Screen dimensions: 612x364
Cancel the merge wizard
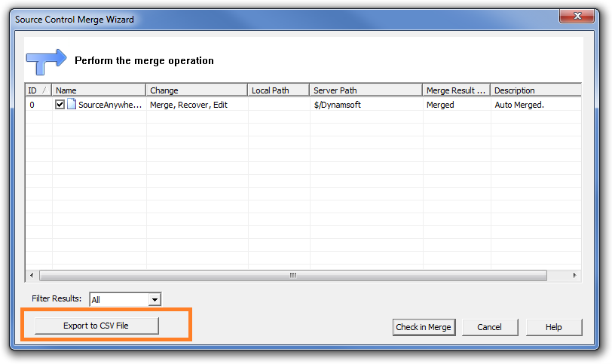click(489, 327)
